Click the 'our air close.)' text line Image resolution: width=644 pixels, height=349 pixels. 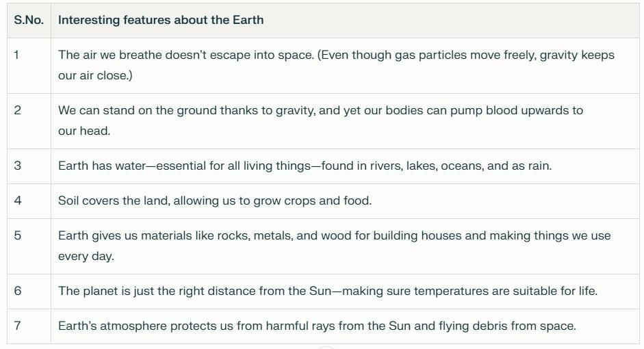click(95, 75)
